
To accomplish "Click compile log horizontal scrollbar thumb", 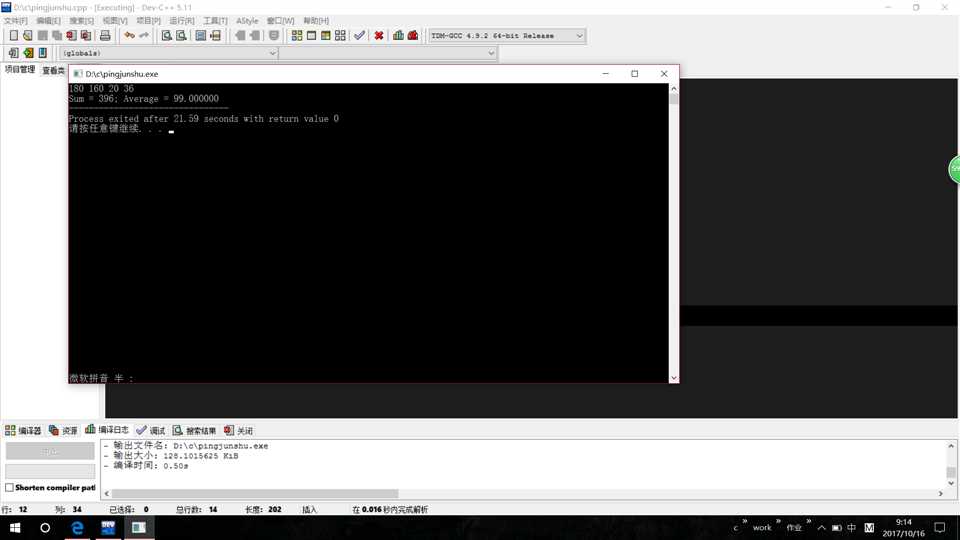I will 255,493.
